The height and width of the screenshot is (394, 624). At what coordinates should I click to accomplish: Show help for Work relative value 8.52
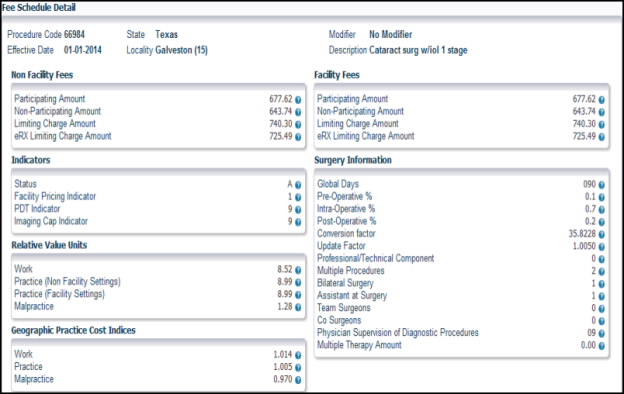pyautogui.click(x=298, y=270)
